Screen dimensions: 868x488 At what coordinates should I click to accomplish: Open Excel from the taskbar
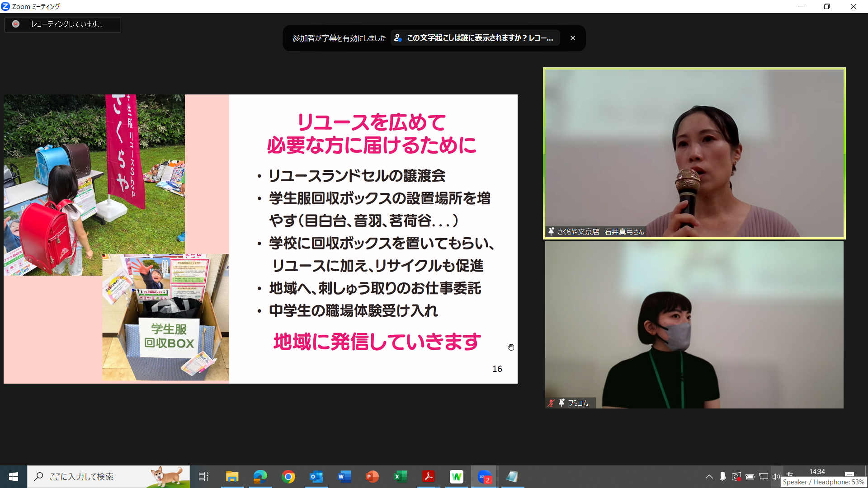pos(401,477)
